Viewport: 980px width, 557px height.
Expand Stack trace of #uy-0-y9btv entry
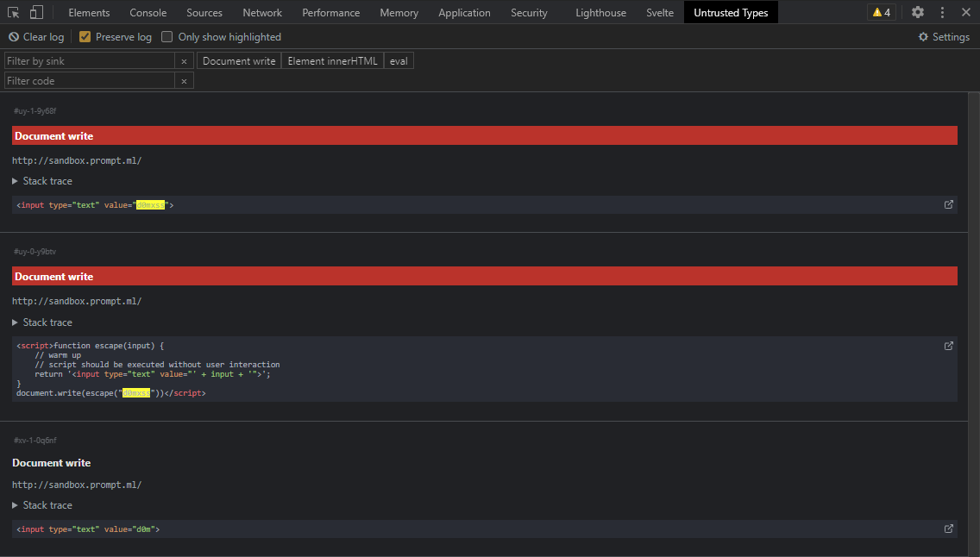pyautogui.click(x=42, y=322)
